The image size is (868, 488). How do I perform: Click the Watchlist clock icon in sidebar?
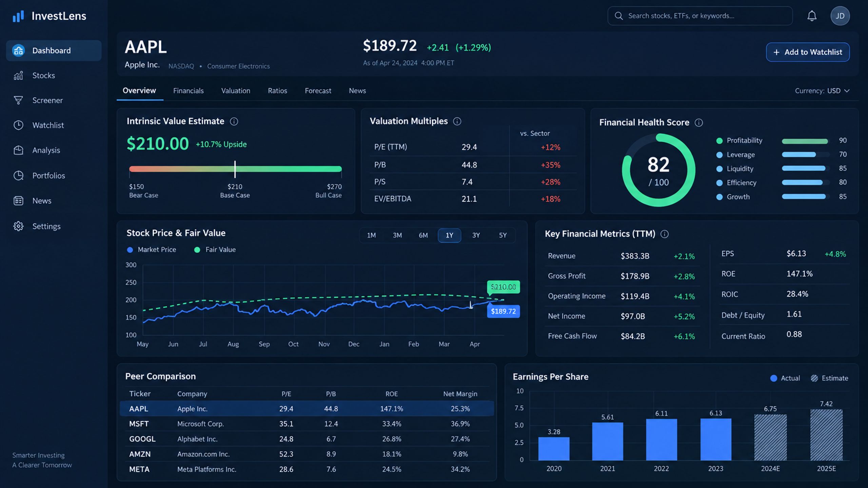tap(18, 125)
